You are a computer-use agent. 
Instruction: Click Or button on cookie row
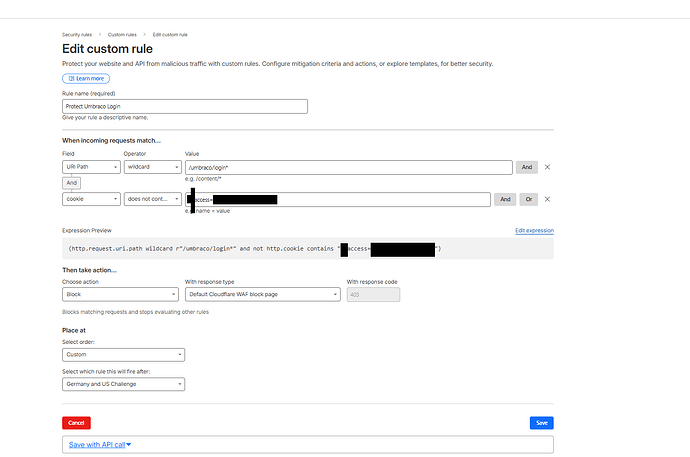point(529,199)
